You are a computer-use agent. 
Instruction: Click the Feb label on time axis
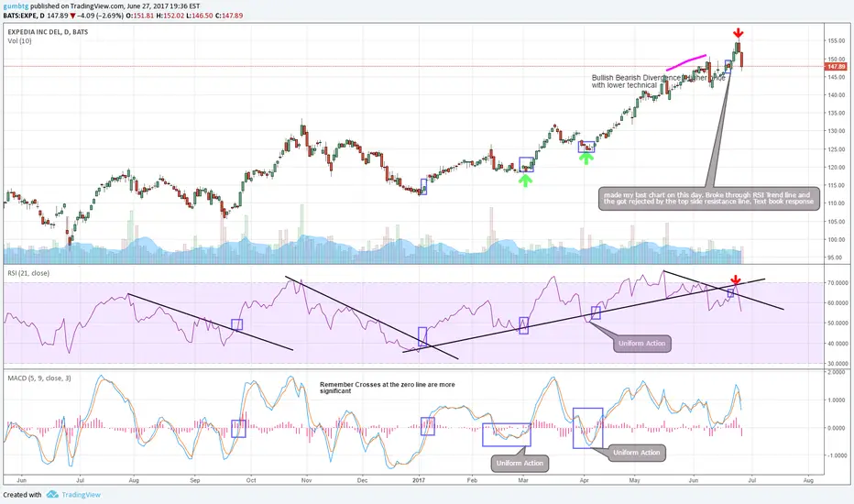tap(472, 480)
